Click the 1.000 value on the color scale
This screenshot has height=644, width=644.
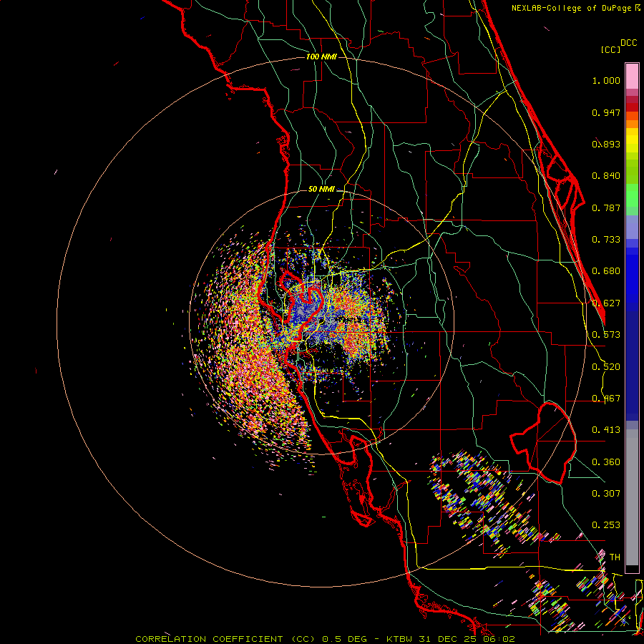pyautogui.click(x=606, y=80)
